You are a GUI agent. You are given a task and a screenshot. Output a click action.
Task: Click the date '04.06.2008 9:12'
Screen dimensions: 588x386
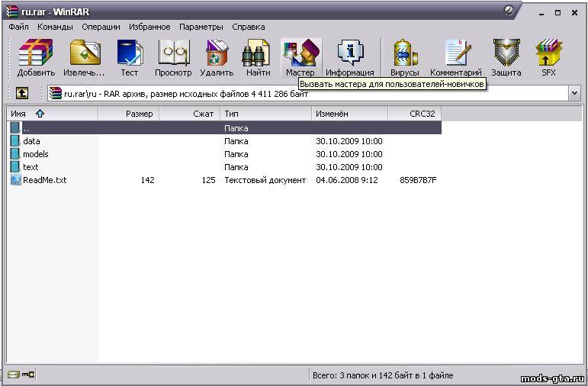coord(347,180)
